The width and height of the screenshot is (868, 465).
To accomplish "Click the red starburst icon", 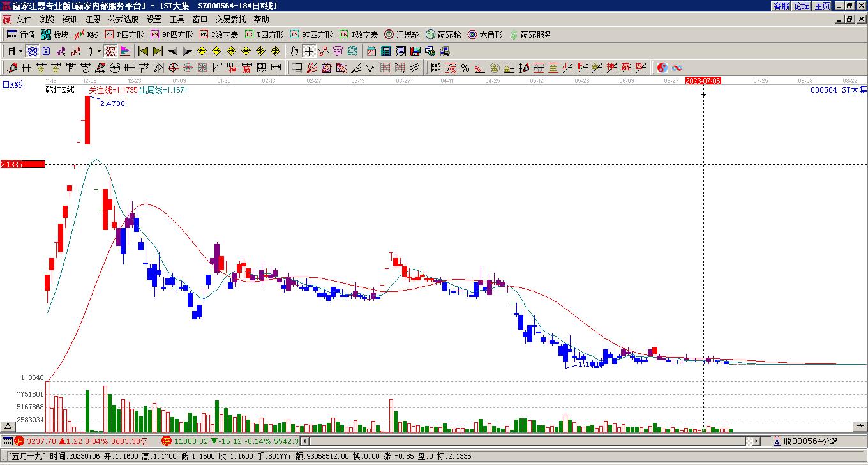I will 188,68.
